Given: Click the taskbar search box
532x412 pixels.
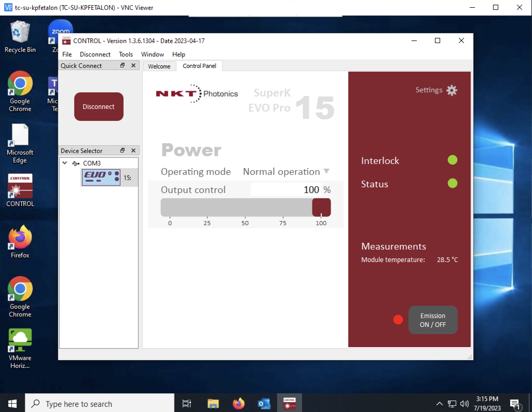Looking at the screenshot, I should tap(100, 404).
